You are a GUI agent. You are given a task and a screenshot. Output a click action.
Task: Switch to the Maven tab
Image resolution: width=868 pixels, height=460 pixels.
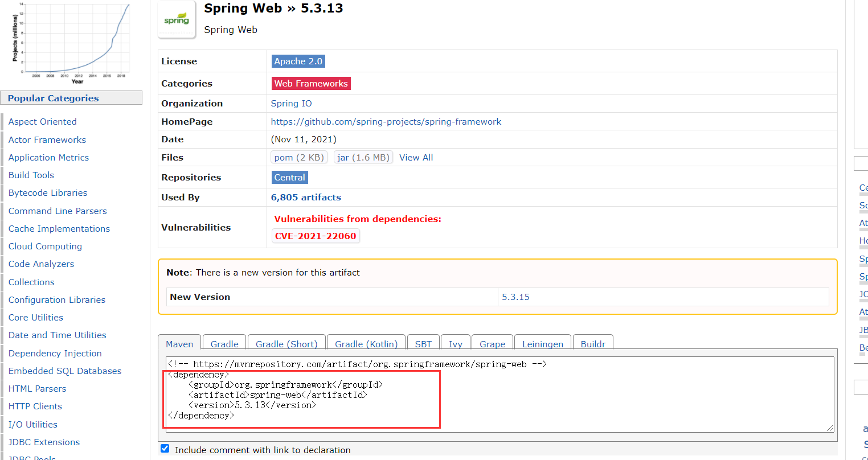[x=179, y=343]
